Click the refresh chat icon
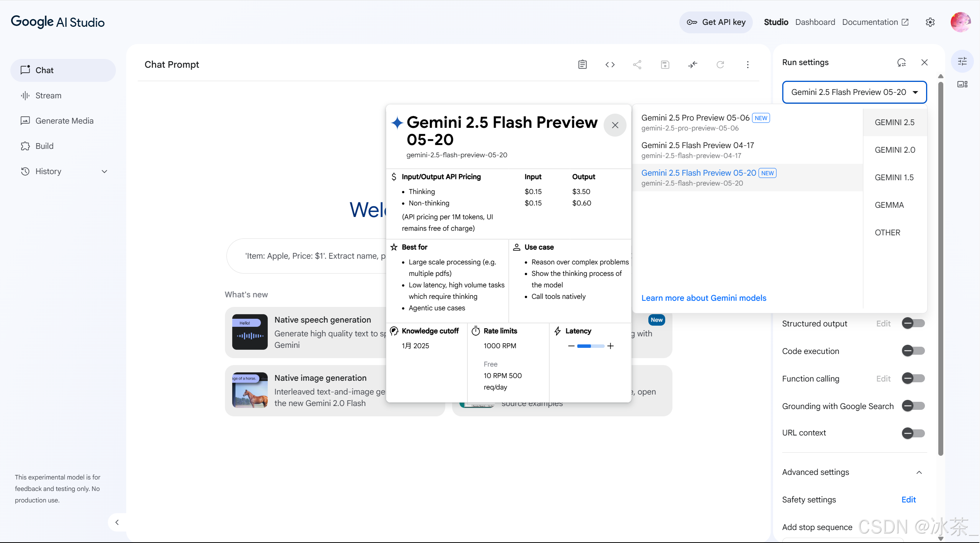The image size is (980, 543). (720, 64)
